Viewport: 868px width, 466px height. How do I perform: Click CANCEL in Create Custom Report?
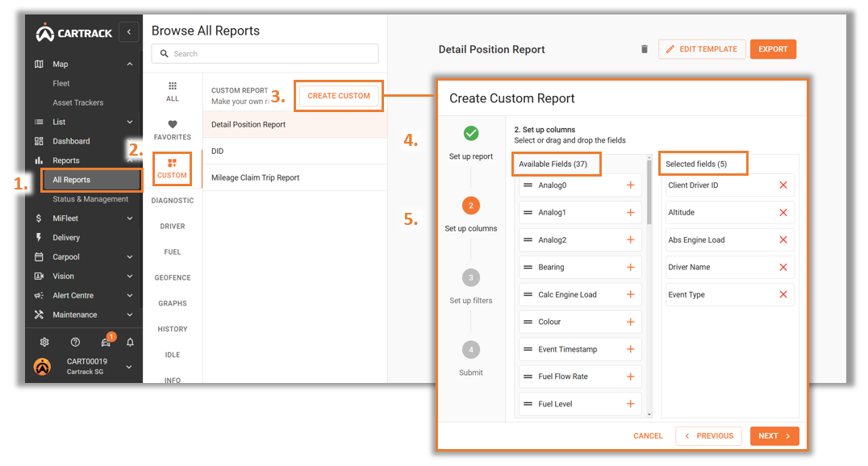coord(648,436)
